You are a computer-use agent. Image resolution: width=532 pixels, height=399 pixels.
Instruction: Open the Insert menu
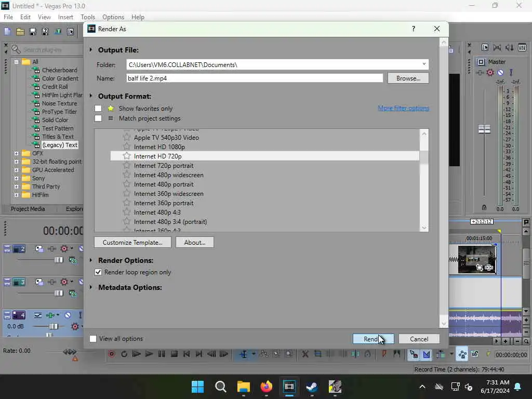tap(65, 17)
